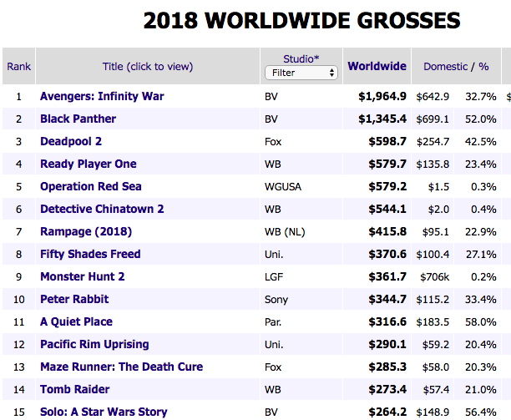Sort by Title column header

click(x=148, y=67)
